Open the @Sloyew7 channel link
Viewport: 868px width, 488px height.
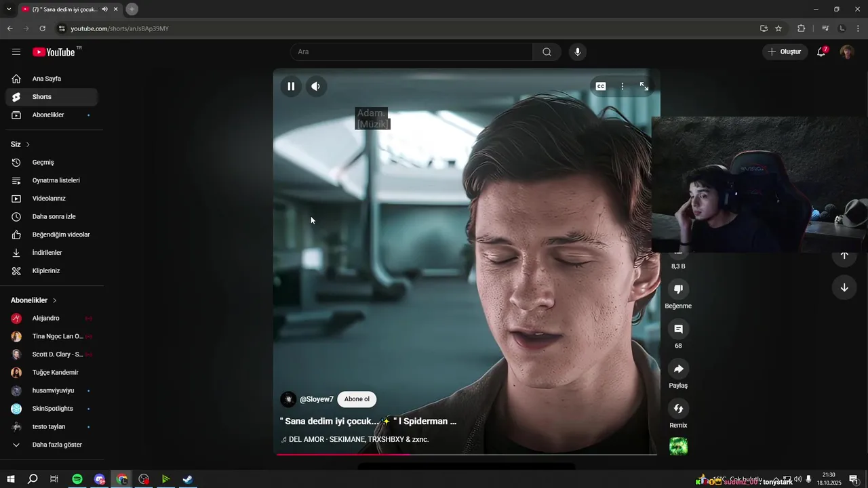(x=317, y=399)
